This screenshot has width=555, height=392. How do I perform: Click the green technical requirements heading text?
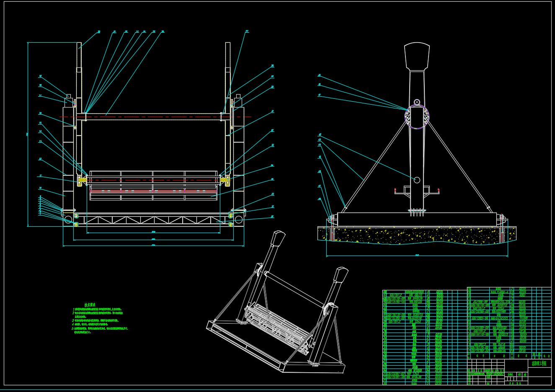tap(90, 305)
